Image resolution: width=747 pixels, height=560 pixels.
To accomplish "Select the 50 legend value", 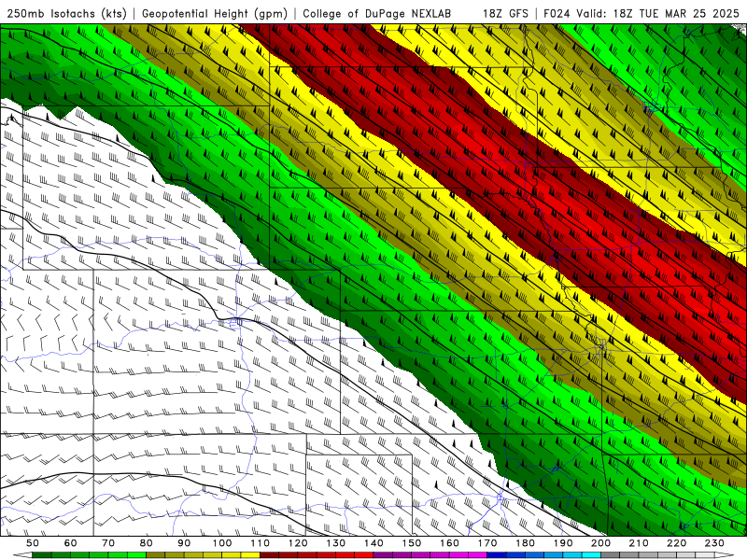I will [33, 543].
